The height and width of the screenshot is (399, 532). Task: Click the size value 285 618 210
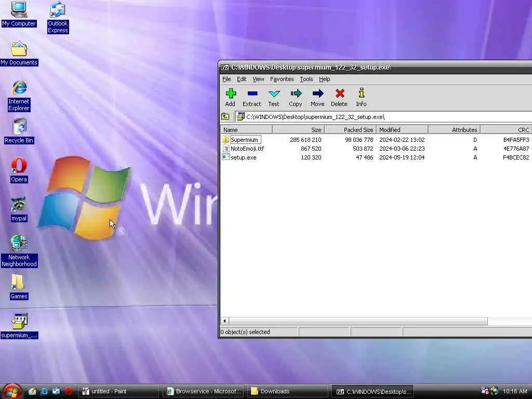(305, 140)
